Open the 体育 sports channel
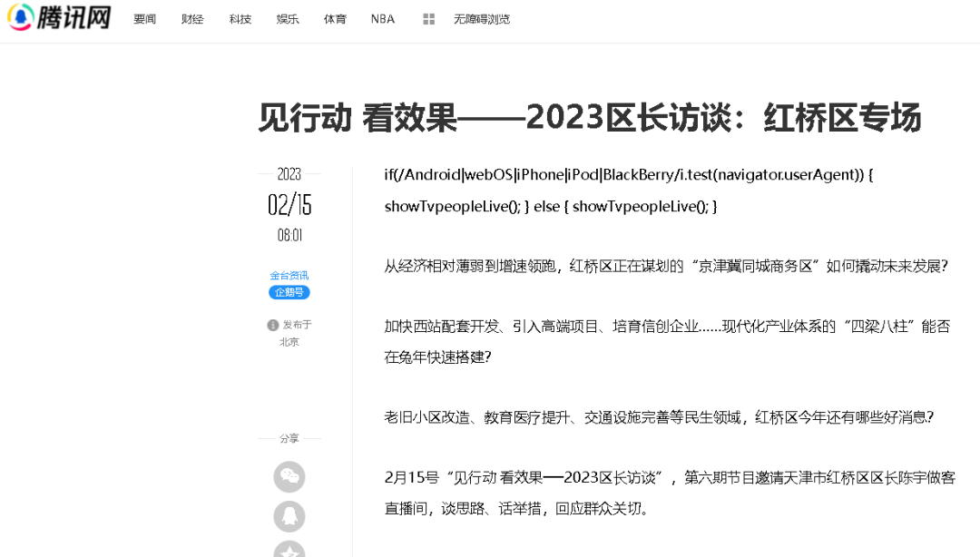980x557 pixels. [334, 18]
